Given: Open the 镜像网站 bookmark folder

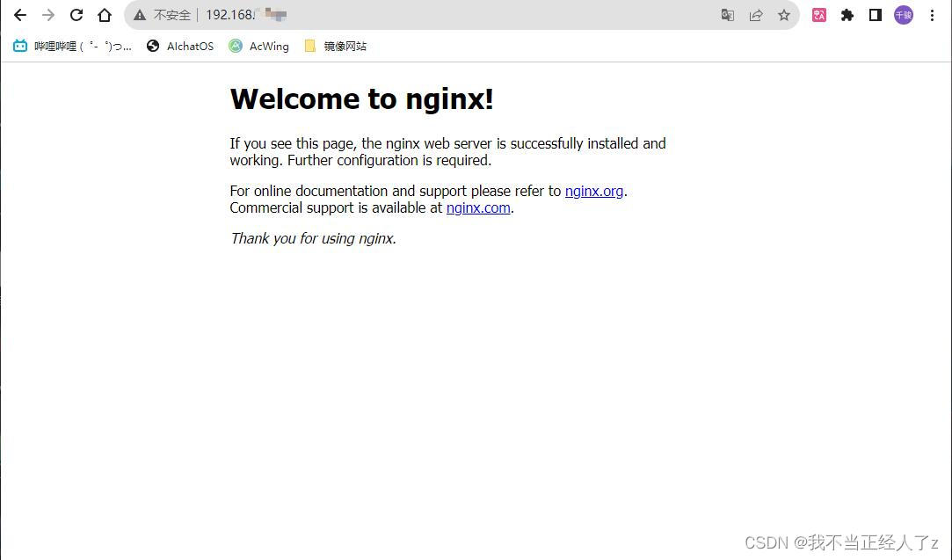Looking at the screenshot, I should [336, 47].
